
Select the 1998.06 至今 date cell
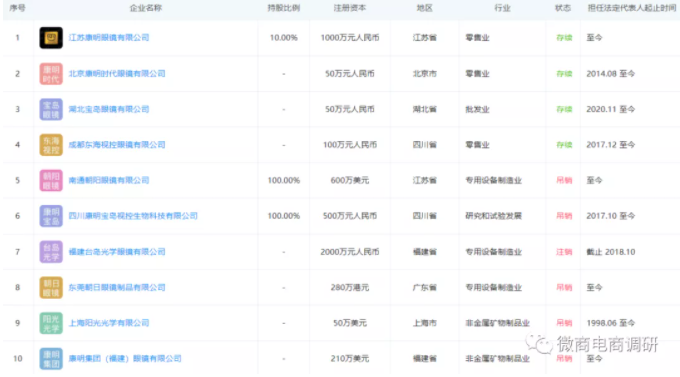[x=611, y=323]
